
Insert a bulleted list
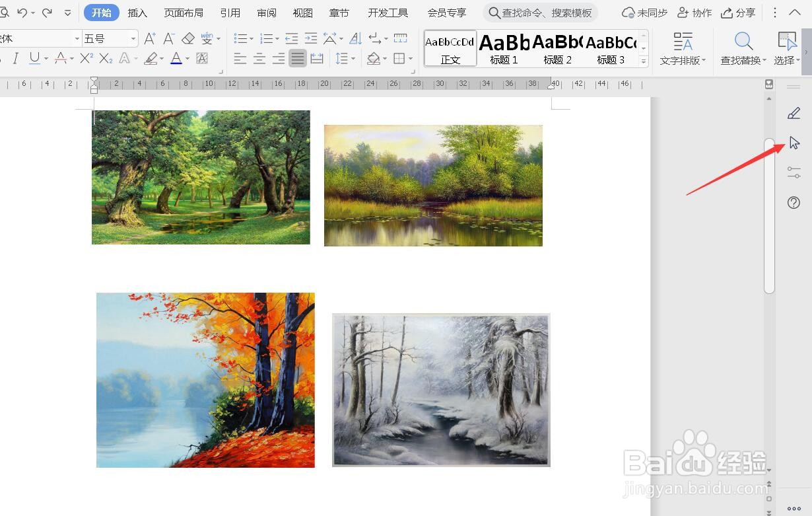(x=240, y=39)
